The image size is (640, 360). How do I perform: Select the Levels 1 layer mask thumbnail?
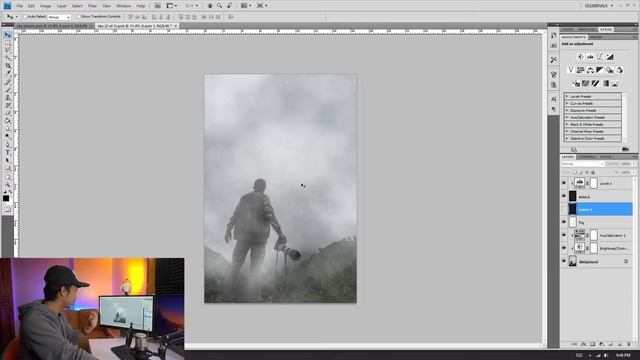click(x=594, y=183)
